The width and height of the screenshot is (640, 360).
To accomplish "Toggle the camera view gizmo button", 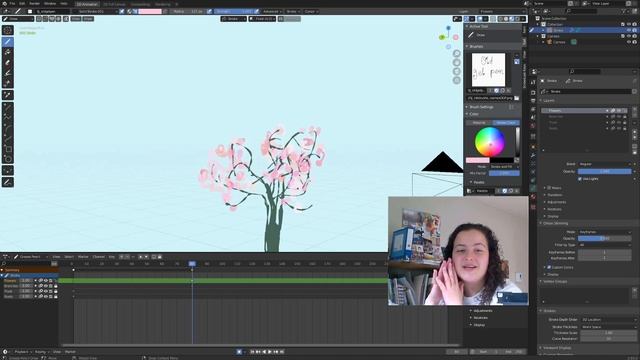I will point(457,71).
